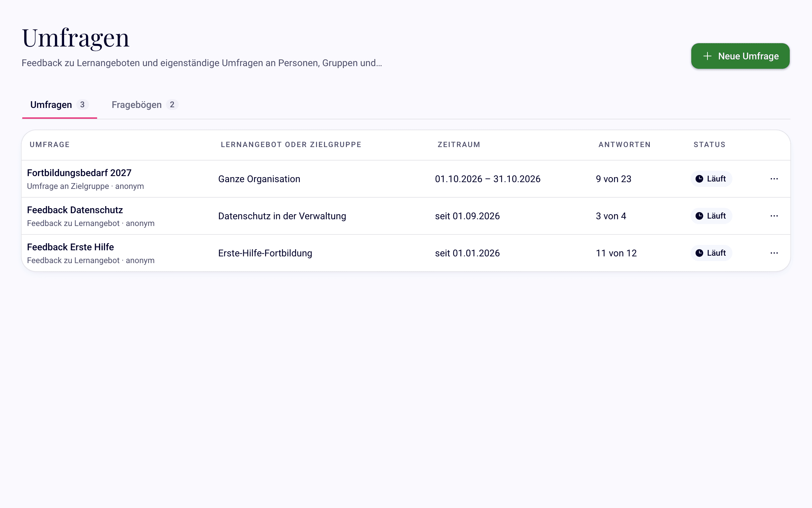The height and width of the screenshot is (508, 812).
Task: Open more options for Feedback Erste Hilfe
Action: [x=774, y=253]
